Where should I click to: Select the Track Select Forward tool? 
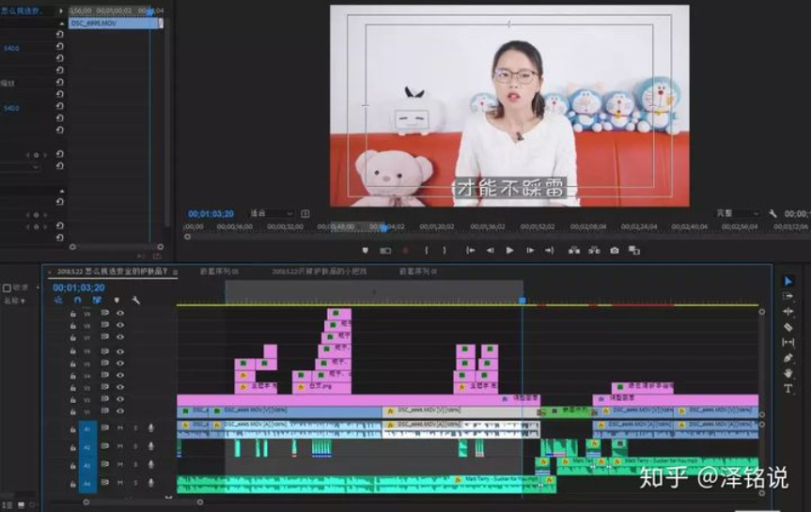pos(788,296)
